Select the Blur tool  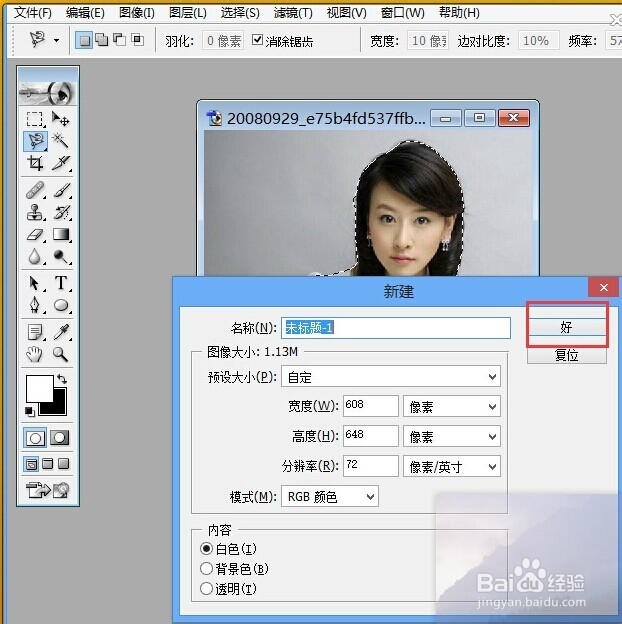(35, 256)
